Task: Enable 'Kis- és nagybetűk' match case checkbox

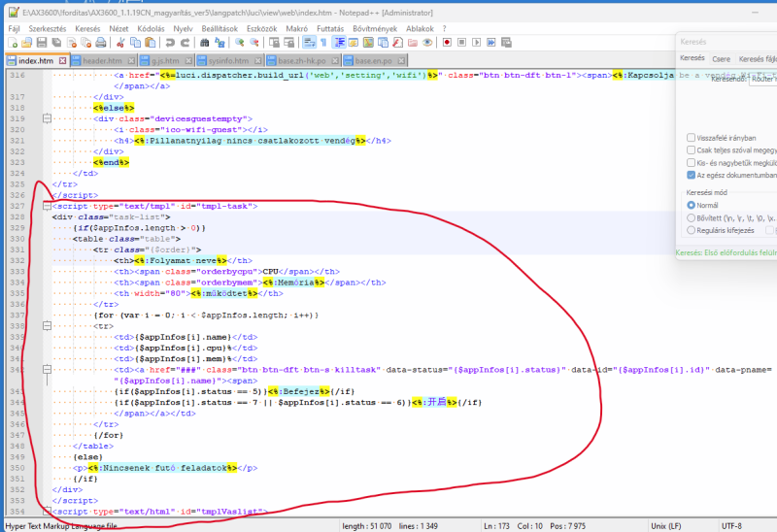Action: (691, 162)
